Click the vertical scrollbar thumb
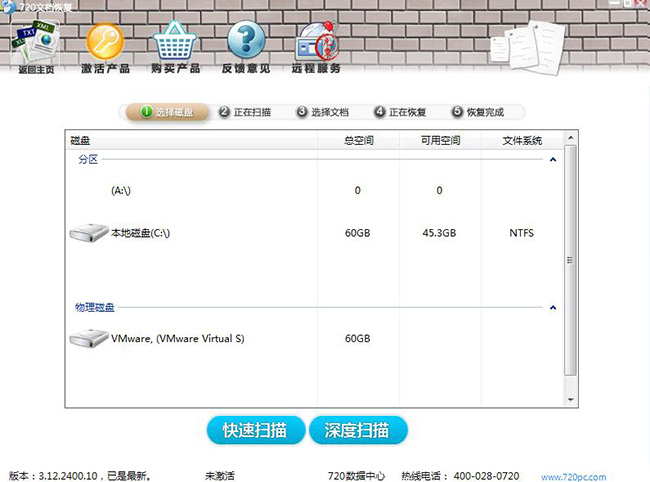 570,260
